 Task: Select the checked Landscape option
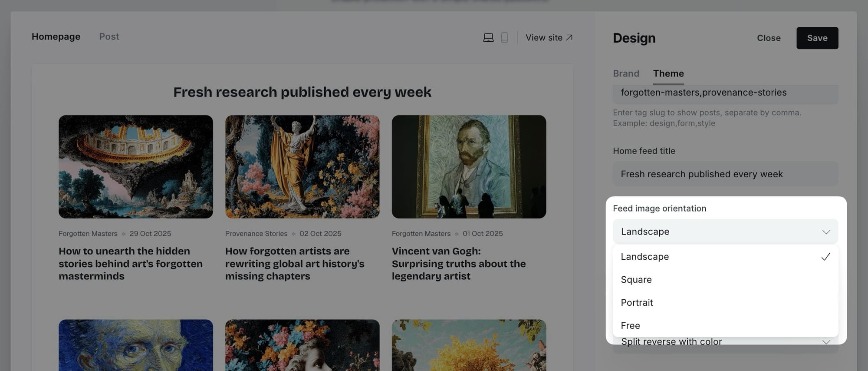(725, 257)
